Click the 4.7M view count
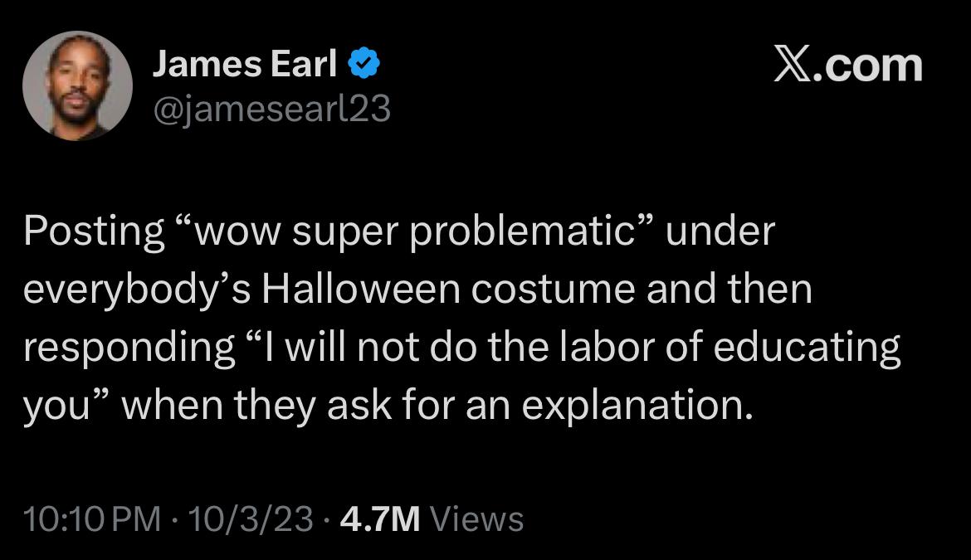Screen dimensions: 971x560 [x=381, y=519]
